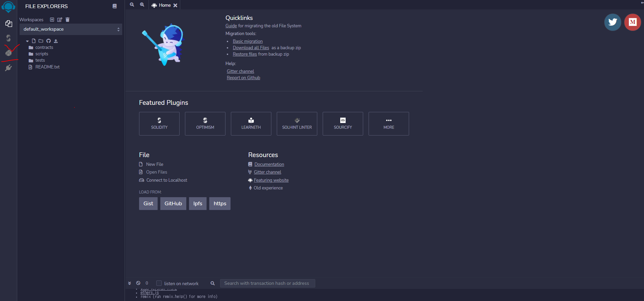Delete workspace using the trash icon

tap(68, 20)
